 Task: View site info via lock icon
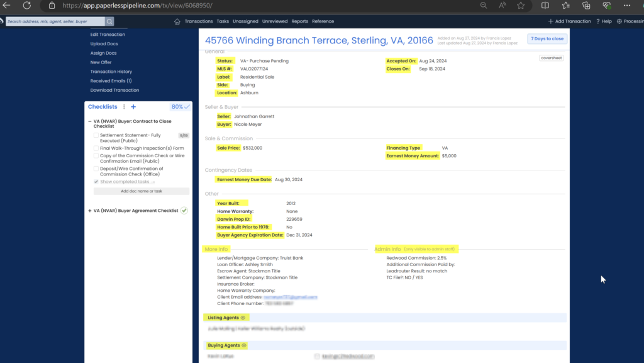click(52, 5)
